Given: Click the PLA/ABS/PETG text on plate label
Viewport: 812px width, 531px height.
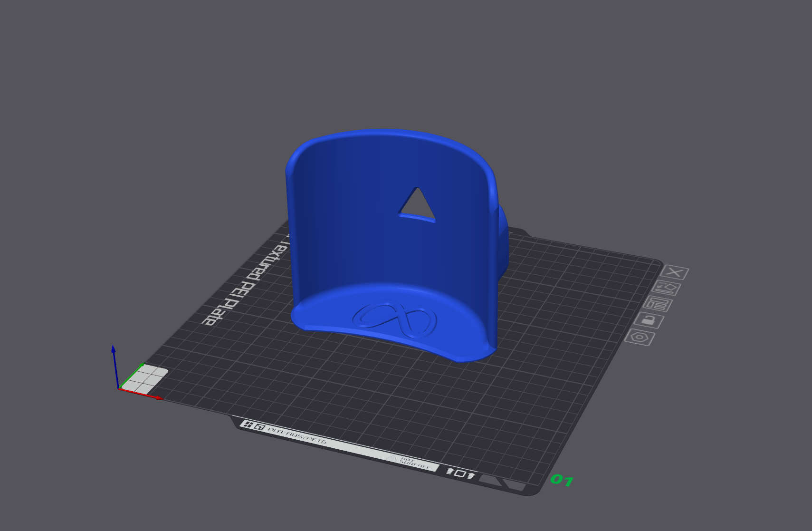Looking at the screenshot, I should [x=297, y=435].
